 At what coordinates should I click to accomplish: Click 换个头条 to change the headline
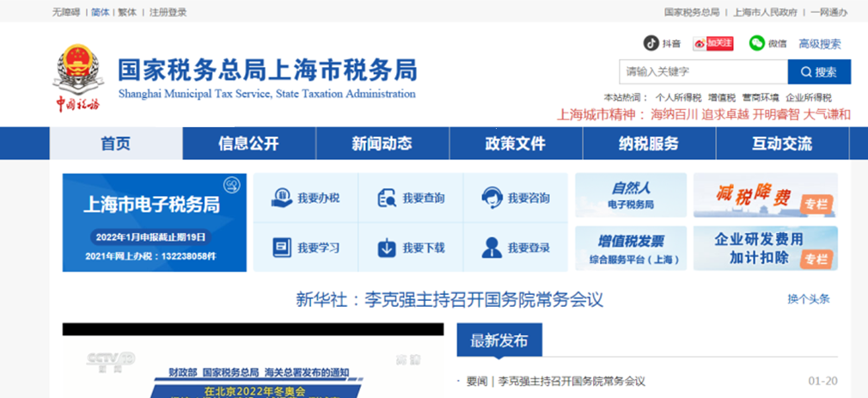[809, 299]
